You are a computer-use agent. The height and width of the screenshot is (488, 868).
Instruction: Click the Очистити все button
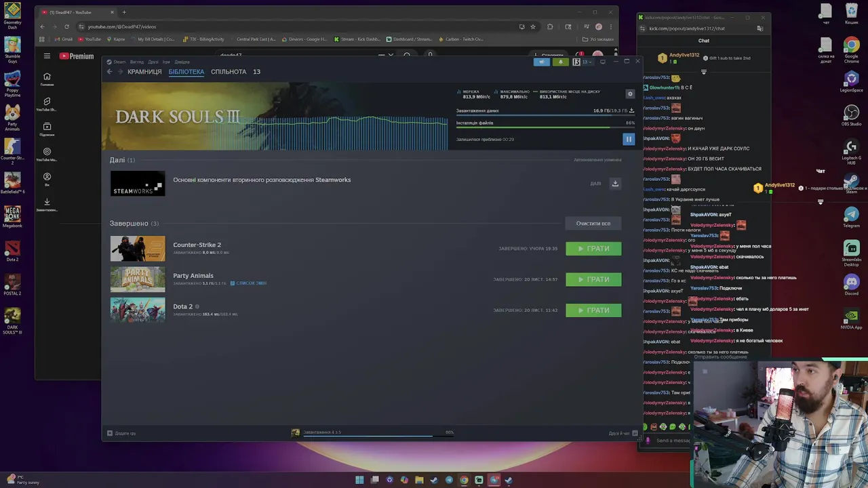593,223
